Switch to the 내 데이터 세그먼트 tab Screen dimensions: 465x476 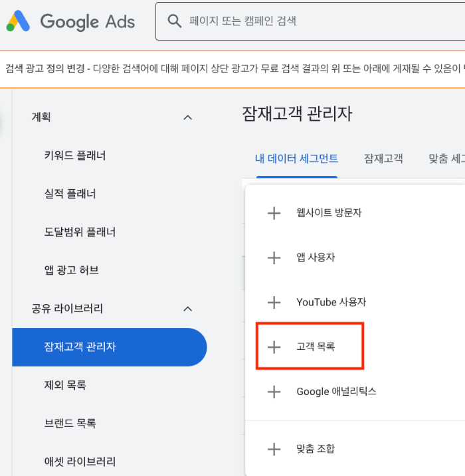pos(297,159)
